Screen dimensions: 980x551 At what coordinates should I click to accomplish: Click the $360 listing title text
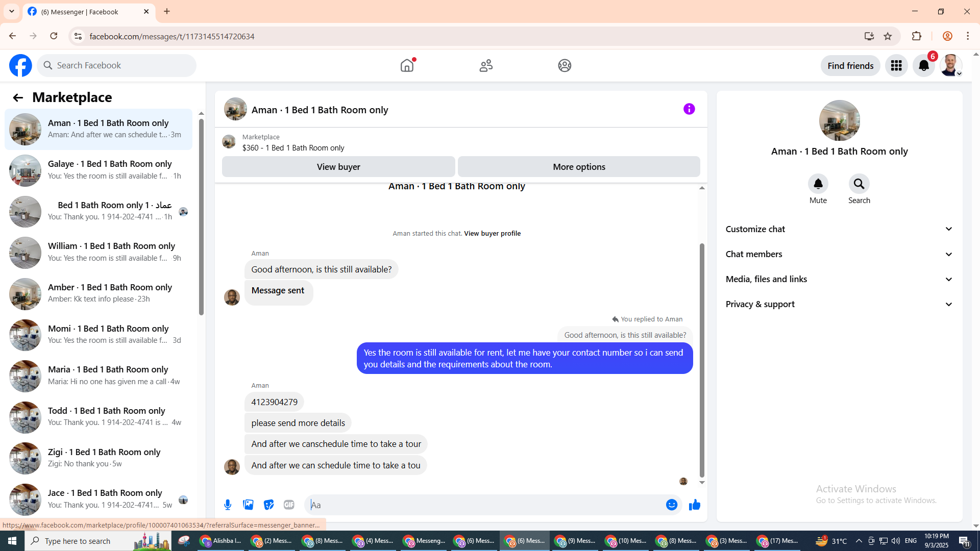tap(293, 148)
